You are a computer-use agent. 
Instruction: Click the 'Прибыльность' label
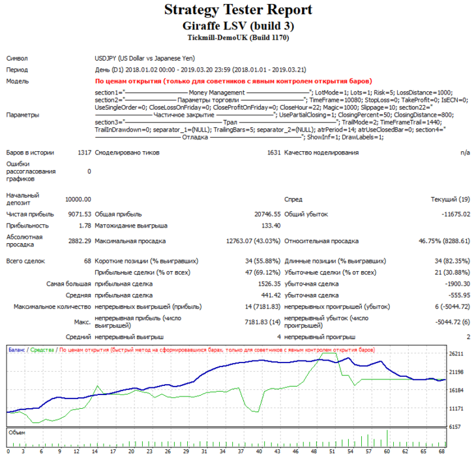27,226
